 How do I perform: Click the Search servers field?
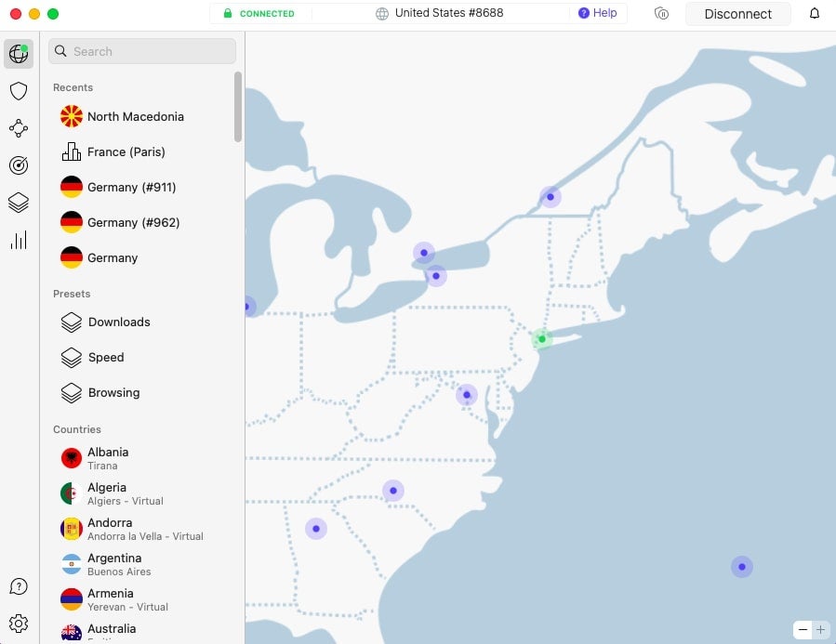(142, 51)
